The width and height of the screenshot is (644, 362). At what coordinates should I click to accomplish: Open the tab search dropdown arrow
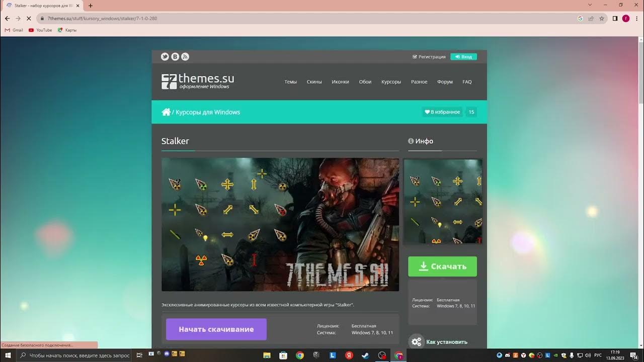pyautogui.click(x=590, y=5)
